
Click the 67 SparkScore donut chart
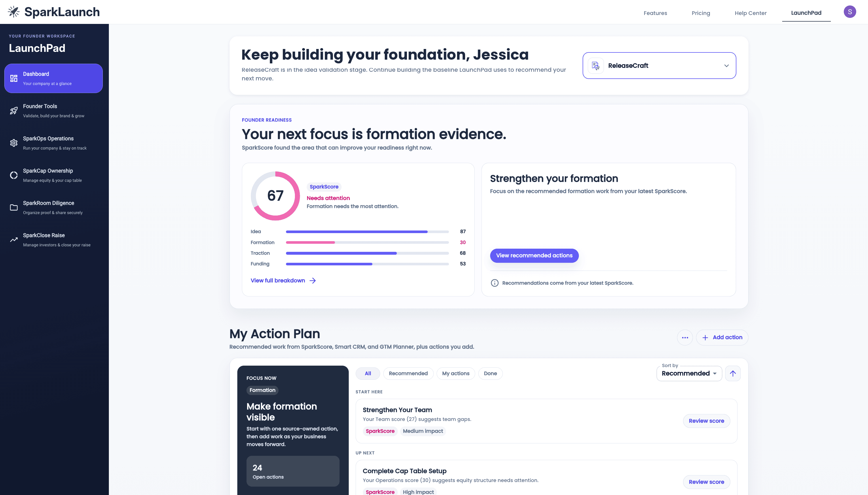click(x=275, y=196)
